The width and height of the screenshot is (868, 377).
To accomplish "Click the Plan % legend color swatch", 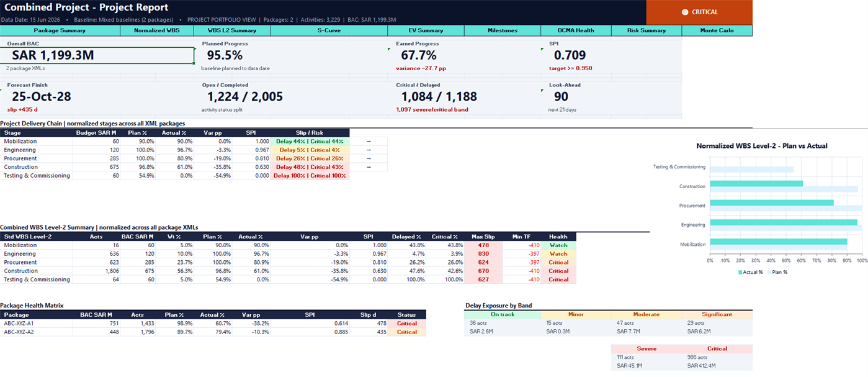I will (770, 272).
